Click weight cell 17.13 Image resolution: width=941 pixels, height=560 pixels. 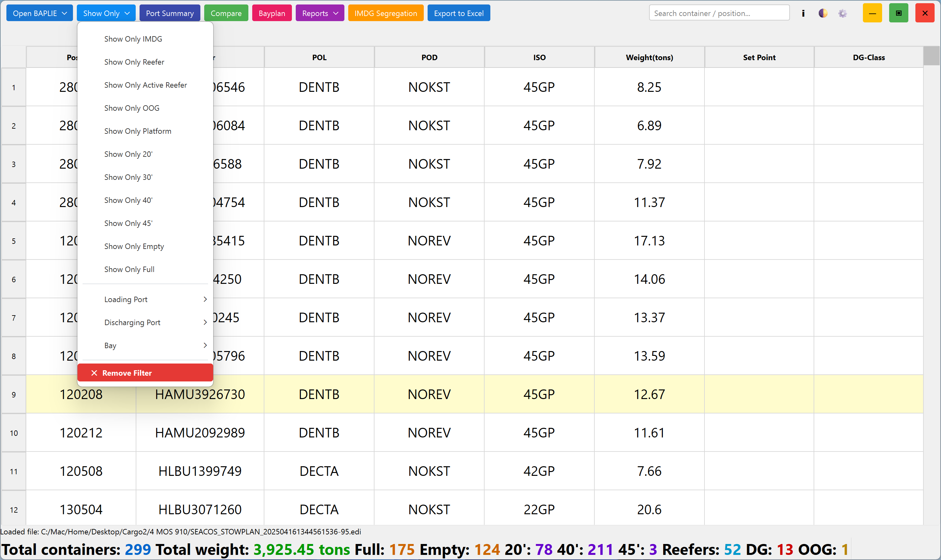point(649,241)
